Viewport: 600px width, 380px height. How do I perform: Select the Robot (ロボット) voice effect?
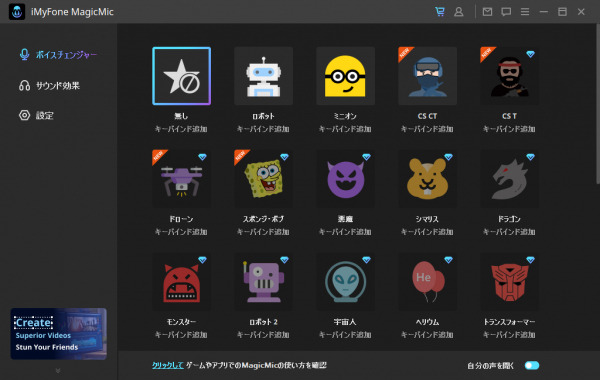[263, 76]
